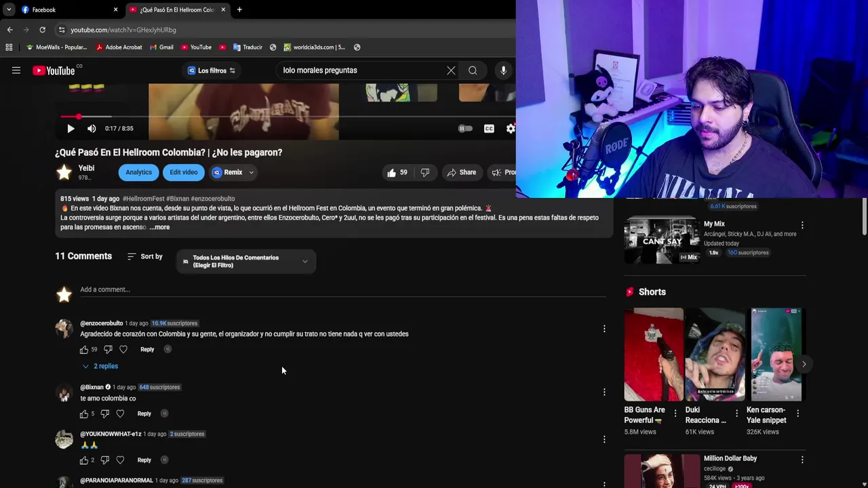Open video Analytics
The width and height of the screenshot is (868, 488).
(x=138, y=172)
